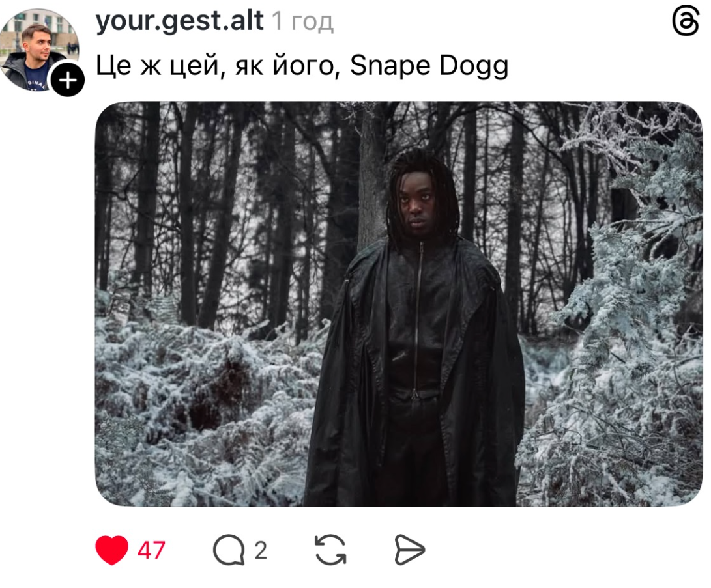View the 47 likes count list
This screenshot has width=711, height=588.
pos(151,550)
